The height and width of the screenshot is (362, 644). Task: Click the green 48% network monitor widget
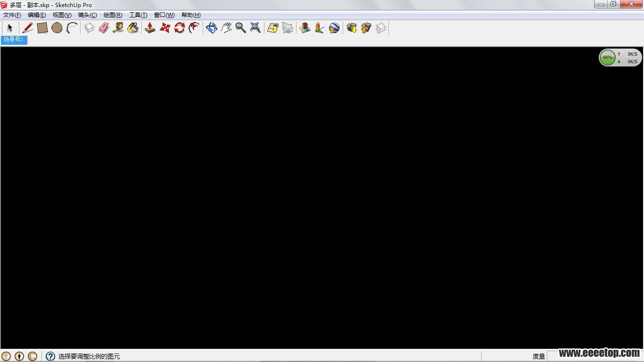(607, 58)
